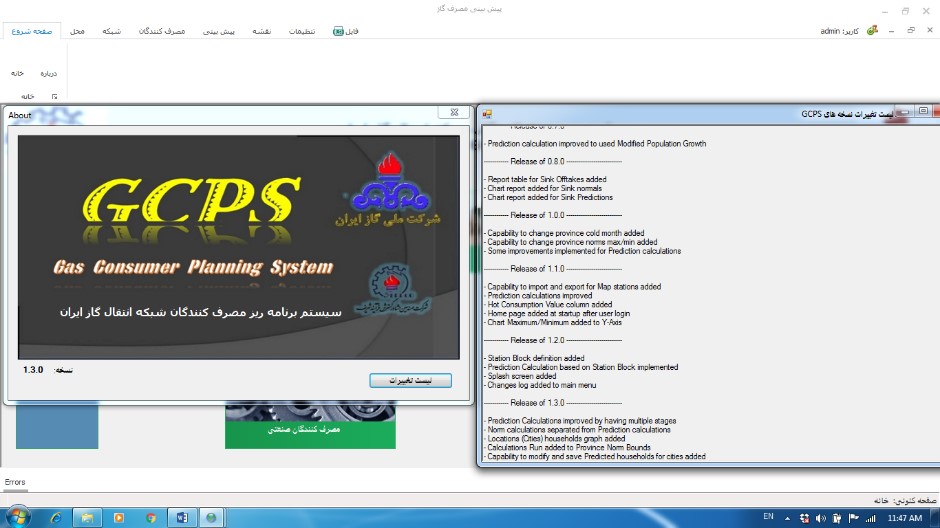The width and height of the screenshot is (940, 528).
Task: Switch to Microsoft Word taskbar icon
Action: pos(182,518)
